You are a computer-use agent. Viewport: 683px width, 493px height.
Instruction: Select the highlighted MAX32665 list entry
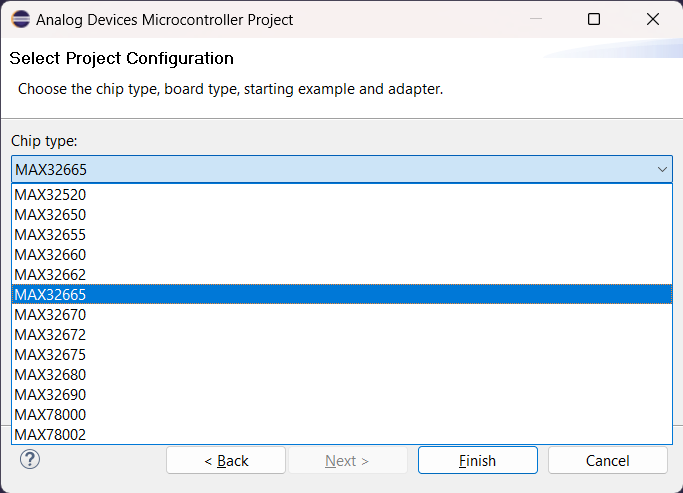(342, 294)
